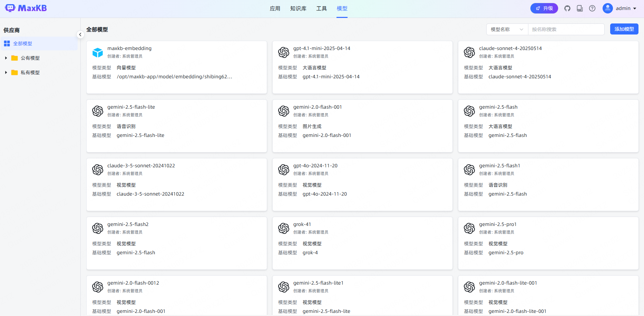Go to the 知识库 tab
644x316 pixels.
(x=298, y=8)
